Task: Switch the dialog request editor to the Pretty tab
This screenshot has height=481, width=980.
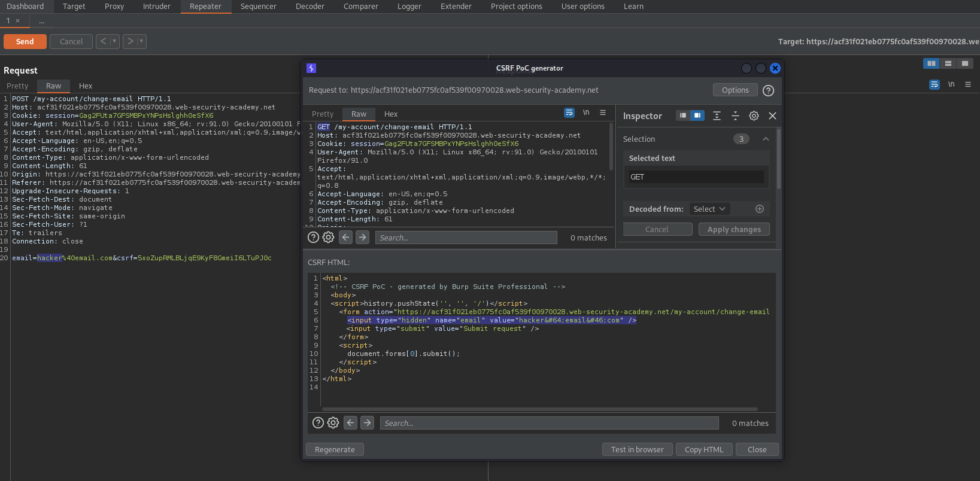Action: [x=323, y=114]
